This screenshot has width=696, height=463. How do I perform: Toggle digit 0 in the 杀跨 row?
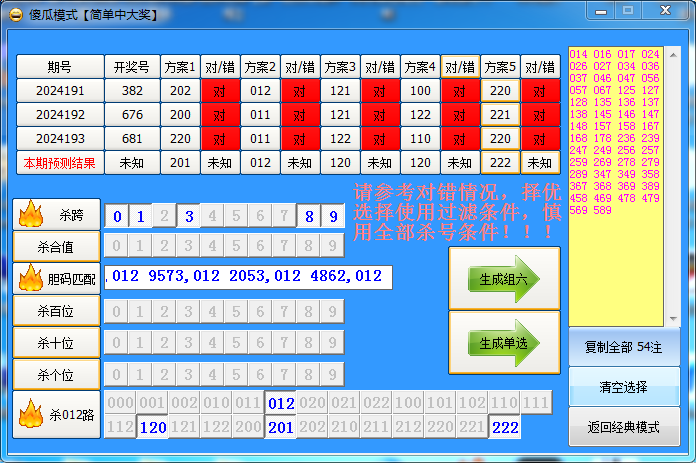pos(117,216)
